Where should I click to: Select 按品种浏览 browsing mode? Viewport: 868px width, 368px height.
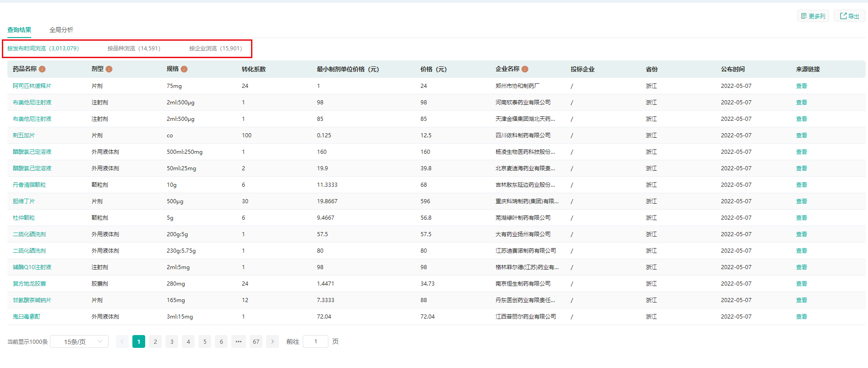tap(134, 49)
